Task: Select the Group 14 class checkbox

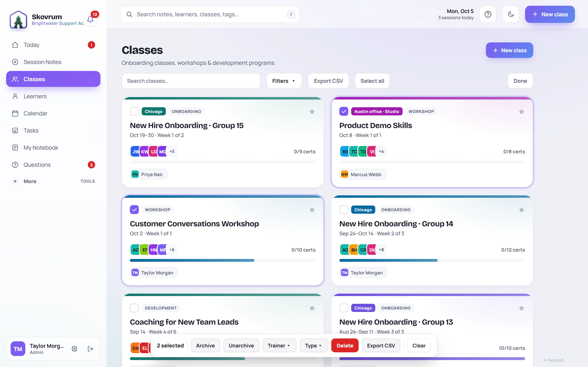Action: pyautogui.click(x=344, y=210)
